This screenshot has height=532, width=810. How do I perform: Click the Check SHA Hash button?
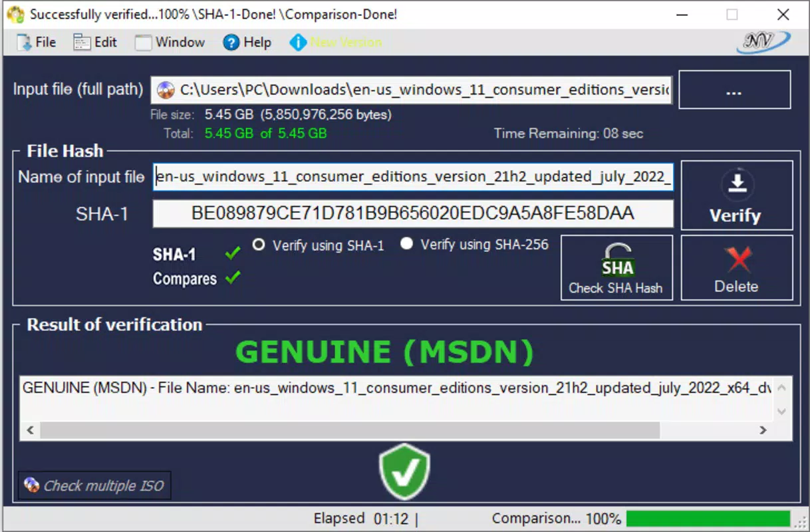point(616,267)
